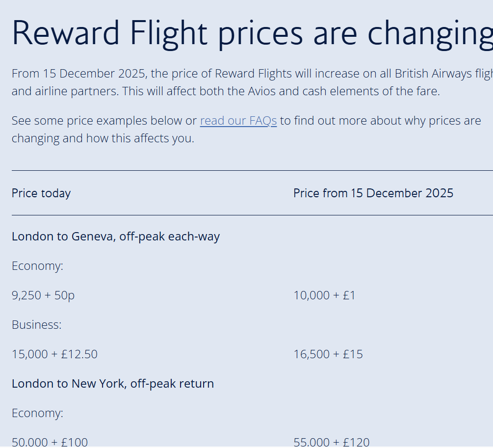Click the current Geneva economy price "9,250 + 50p"
Screen dimensions: 493x448
coord(43,295)
